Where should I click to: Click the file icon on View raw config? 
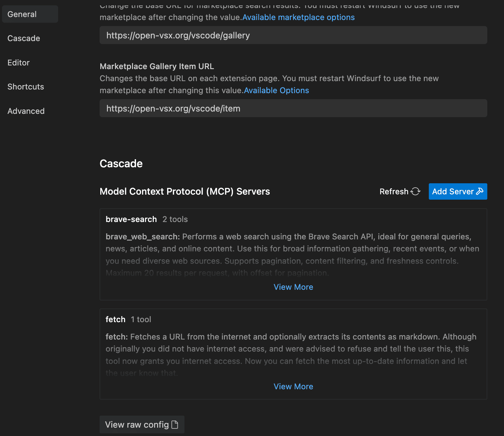click(x=174, y=425)
